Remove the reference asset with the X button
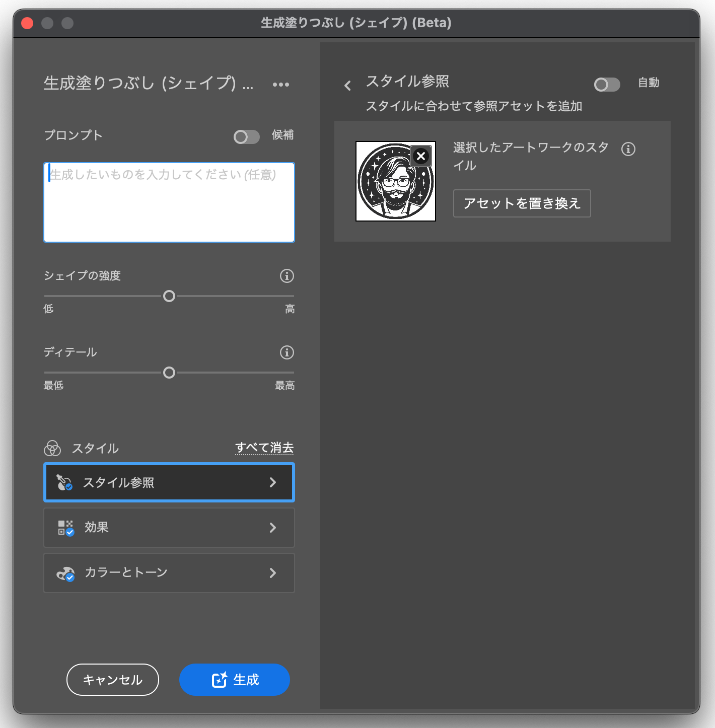The width and height of the screenshot is (715, 728). [x=420, y=156]
